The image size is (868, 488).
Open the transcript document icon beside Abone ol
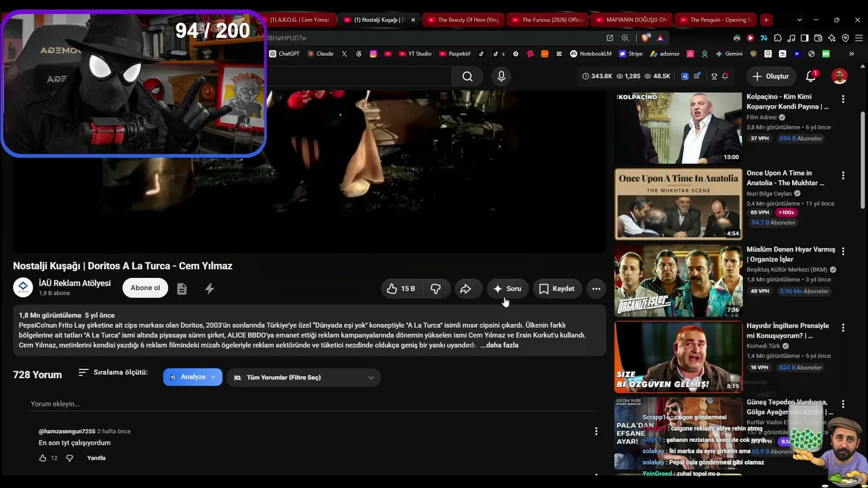tap(182, 289)
